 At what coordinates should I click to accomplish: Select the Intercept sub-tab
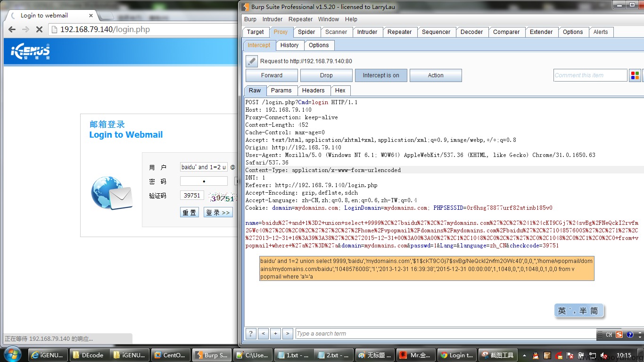point(259,45)
